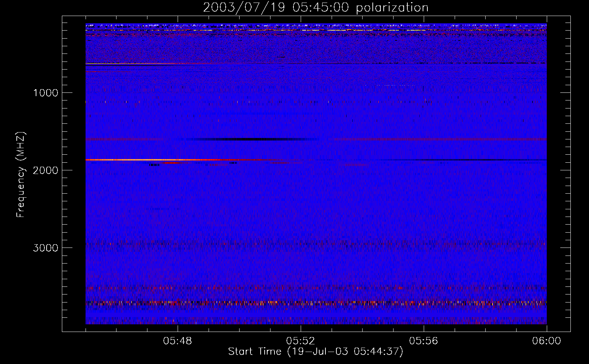589x364 pixels.
Task: Click the red noisy band just below 3000 MHz
Action: pyautogui.click(x=316, y=243)
